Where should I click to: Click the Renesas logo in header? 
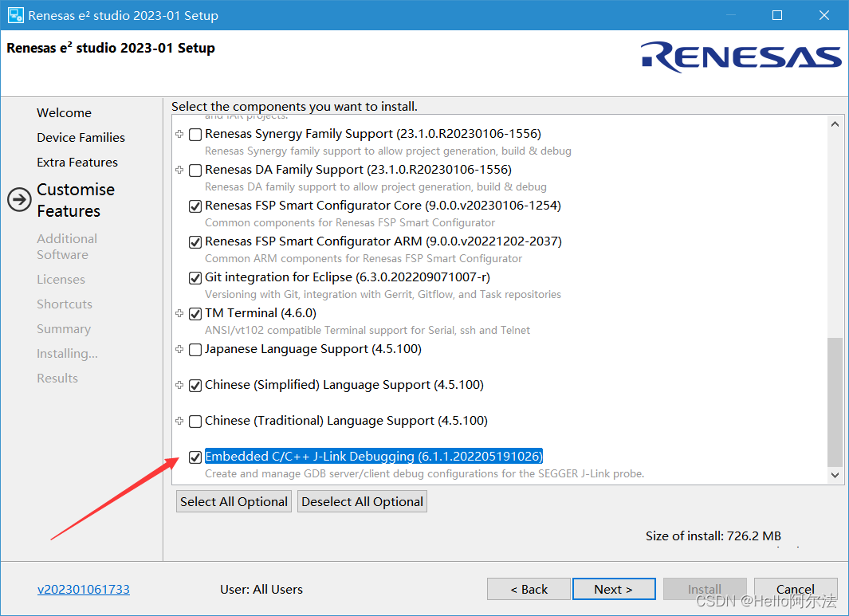pos(741,57)
